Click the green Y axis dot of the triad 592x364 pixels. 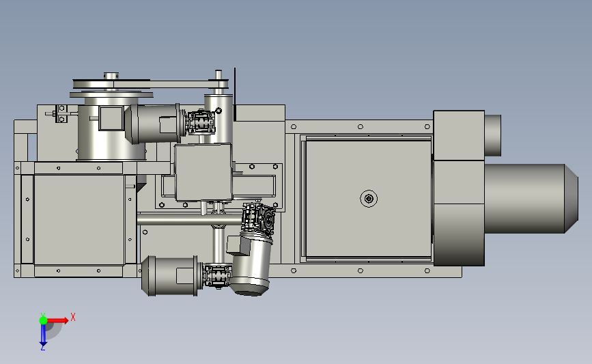[43, 320]
